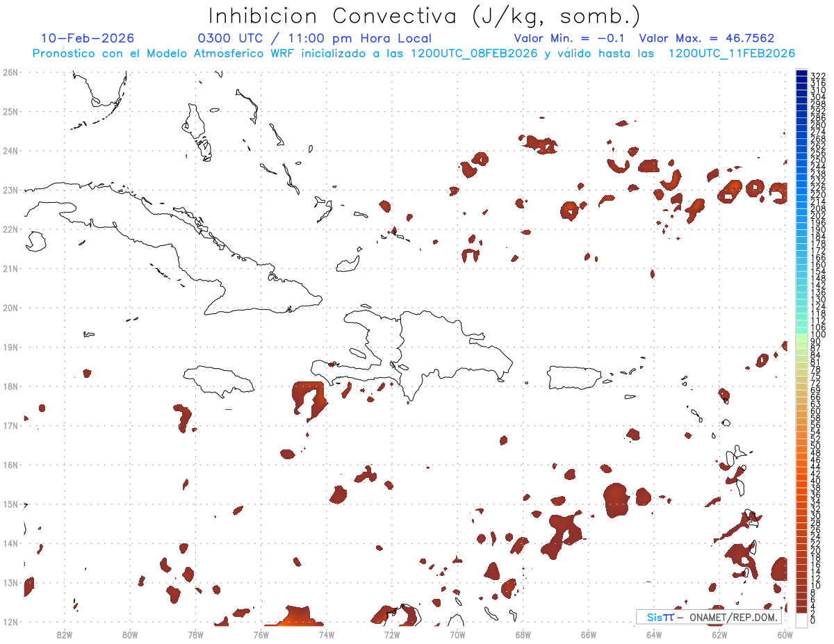This screenshot has width=834, height=644.
Task: Click the '26N' latitude label
Action: 10,72
